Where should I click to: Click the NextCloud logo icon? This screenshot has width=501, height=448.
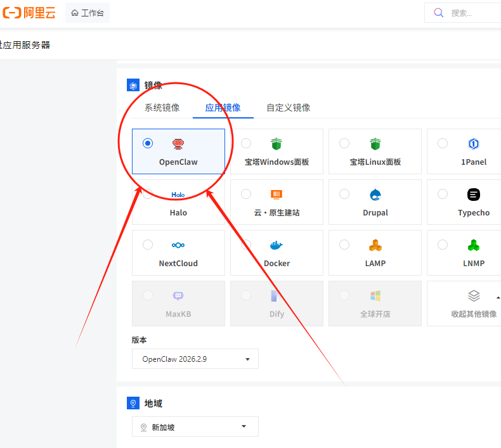coord(178,245)
